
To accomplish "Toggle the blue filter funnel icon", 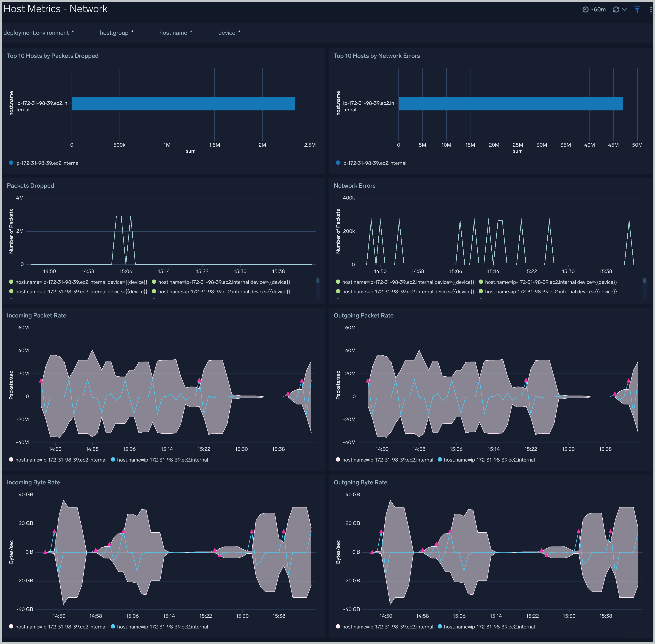I will point(637,9).
